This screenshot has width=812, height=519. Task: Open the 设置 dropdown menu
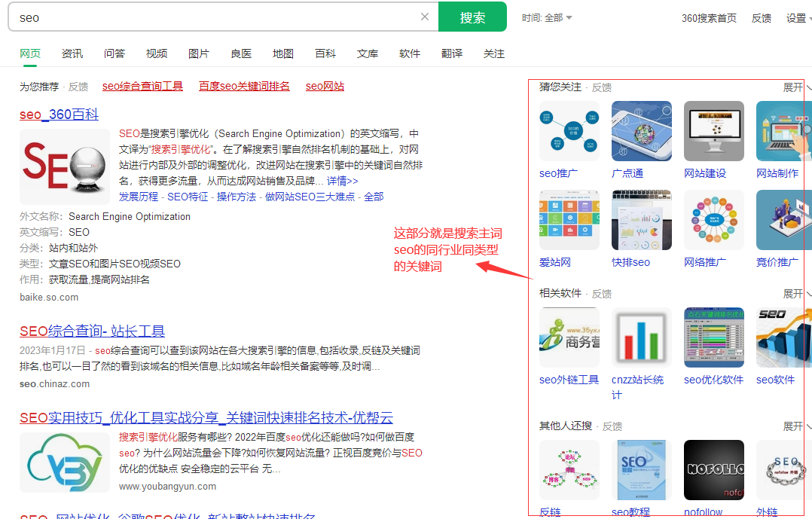[798, 18]
